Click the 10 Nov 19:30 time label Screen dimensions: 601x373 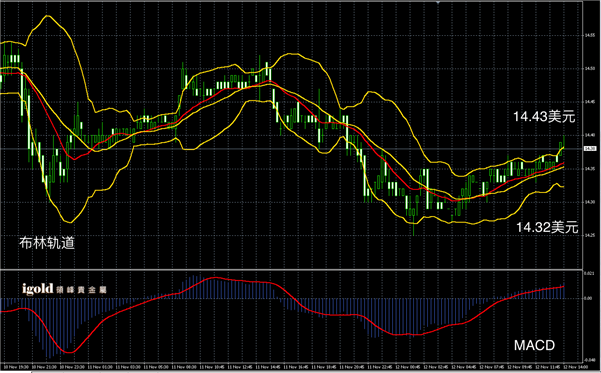coord(16,367)
